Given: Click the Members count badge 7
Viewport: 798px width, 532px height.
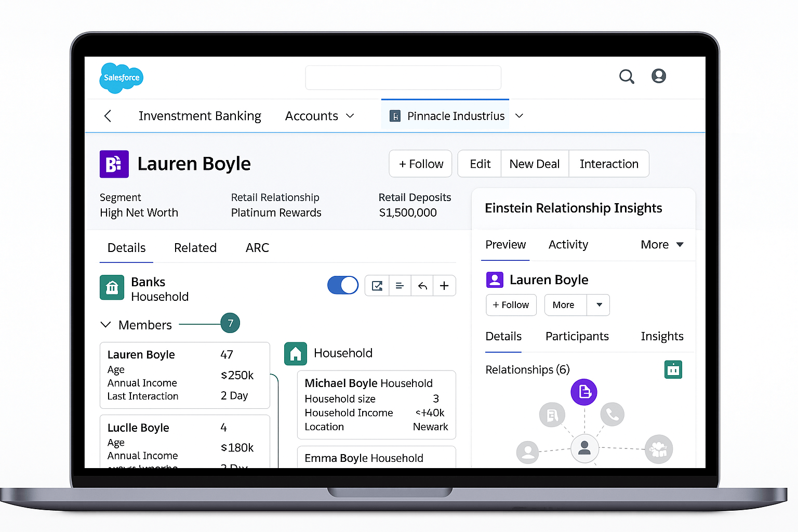Looking at the screenshot, I should point(230,323).
